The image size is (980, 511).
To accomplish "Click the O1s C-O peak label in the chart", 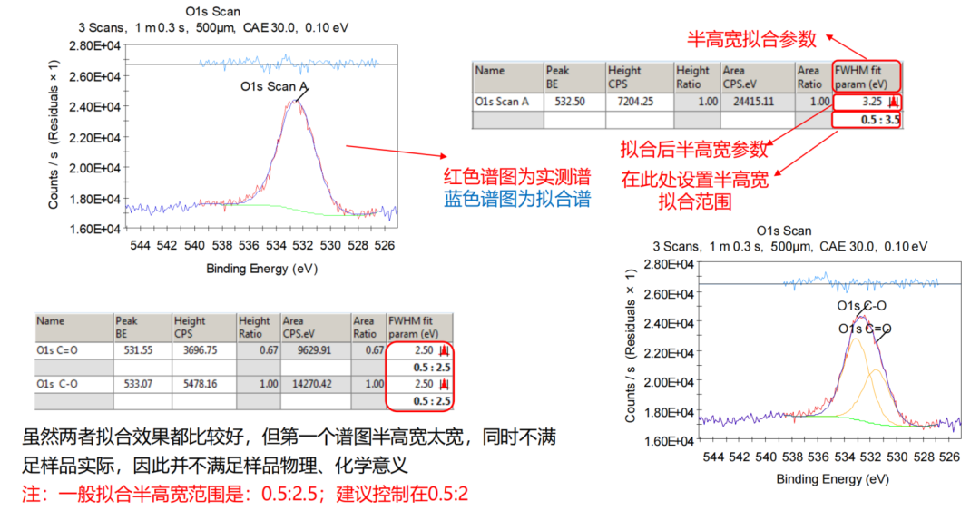I will click(x=861, y=306).
